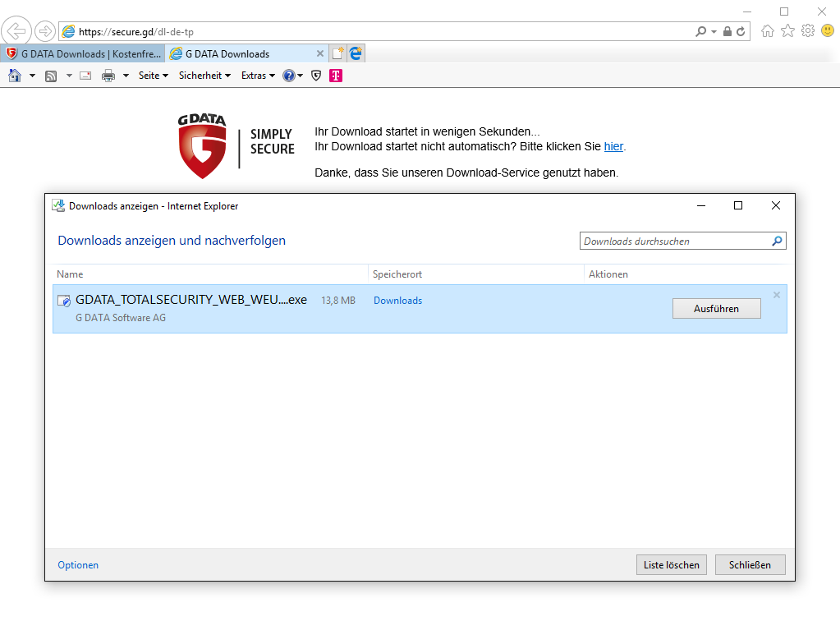Select the GDATA_TOTALSECURITY_WEB_WEU exe entry
The width and height of the screenshot is (840, 621).
tap(420, 309)
